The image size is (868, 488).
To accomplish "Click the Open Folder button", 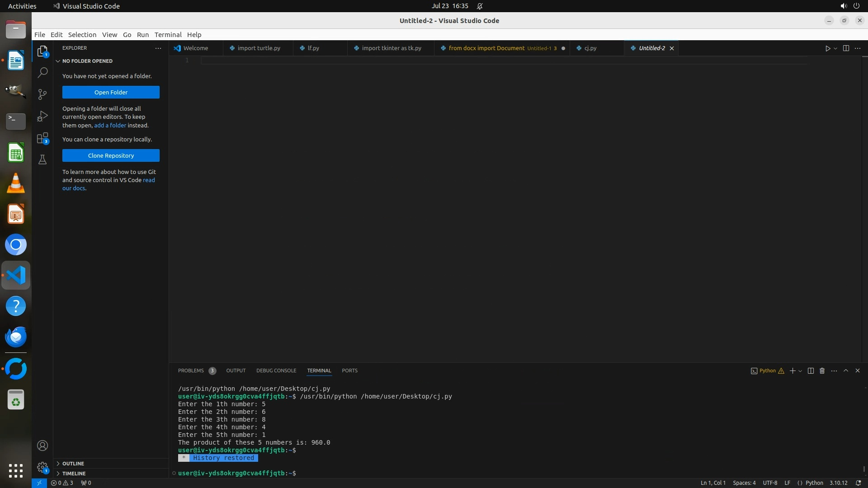I will coord(111,92).
